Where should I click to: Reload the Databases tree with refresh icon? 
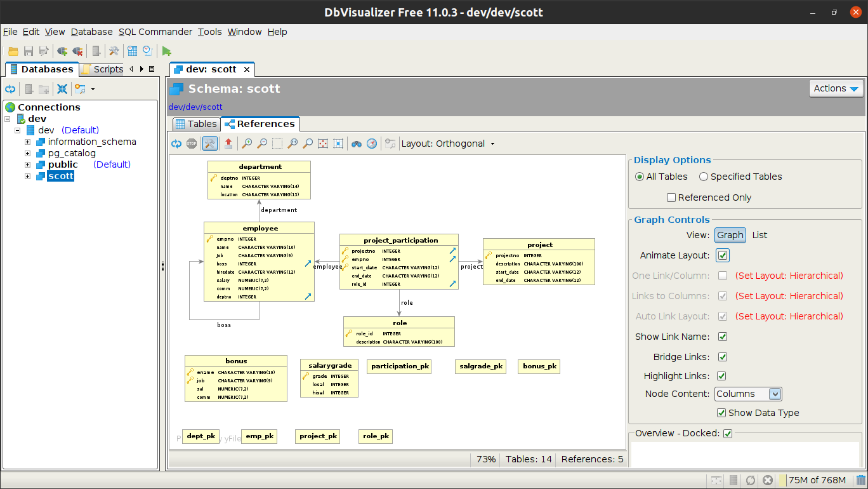click(10, 89)
